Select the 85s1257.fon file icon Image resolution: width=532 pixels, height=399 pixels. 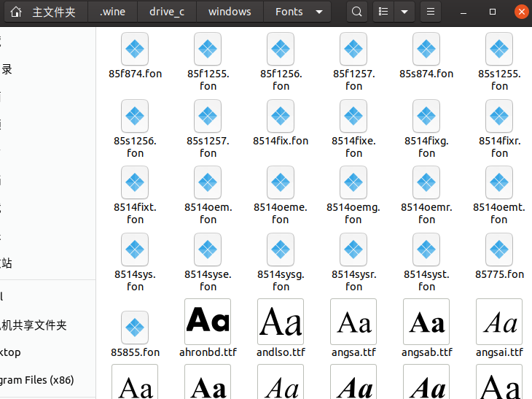tap(208, 116)
